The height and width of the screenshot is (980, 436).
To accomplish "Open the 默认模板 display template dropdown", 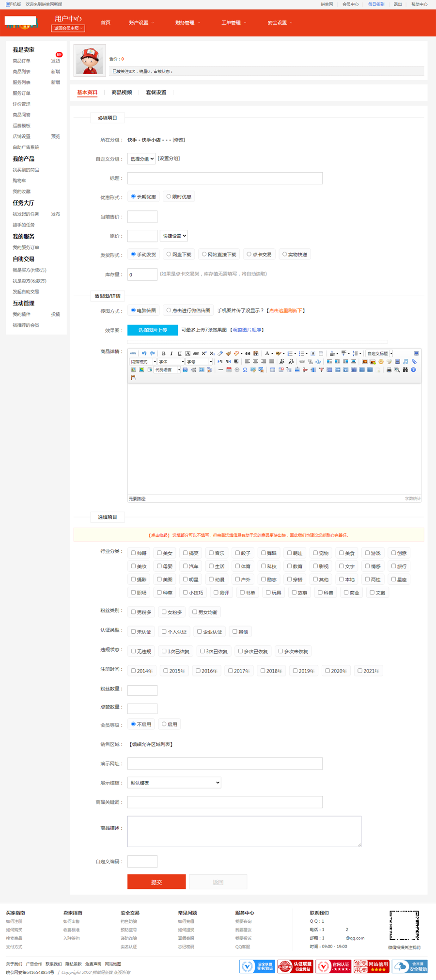I will (x=174, y=783).
